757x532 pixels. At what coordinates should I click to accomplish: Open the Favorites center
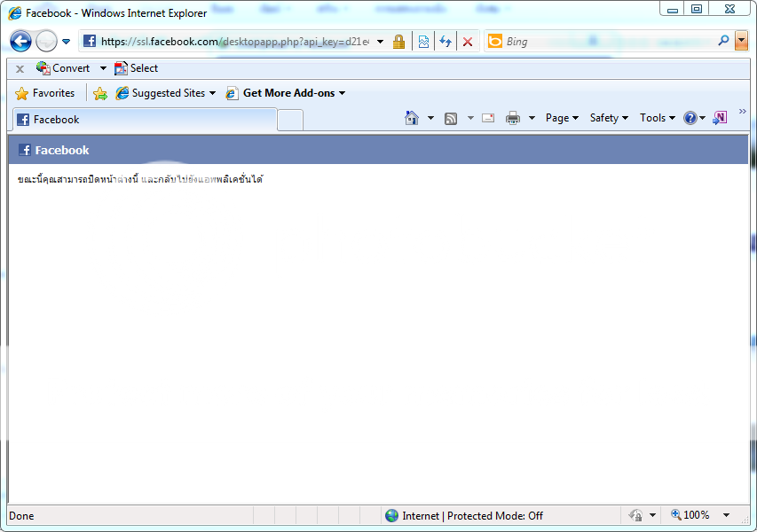click(45, 93)
